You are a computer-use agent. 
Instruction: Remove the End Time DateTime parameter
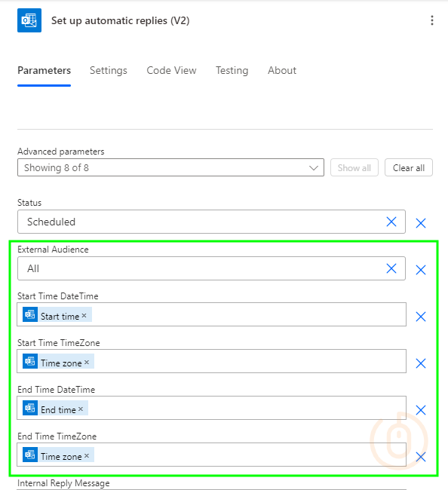point(421,410)
